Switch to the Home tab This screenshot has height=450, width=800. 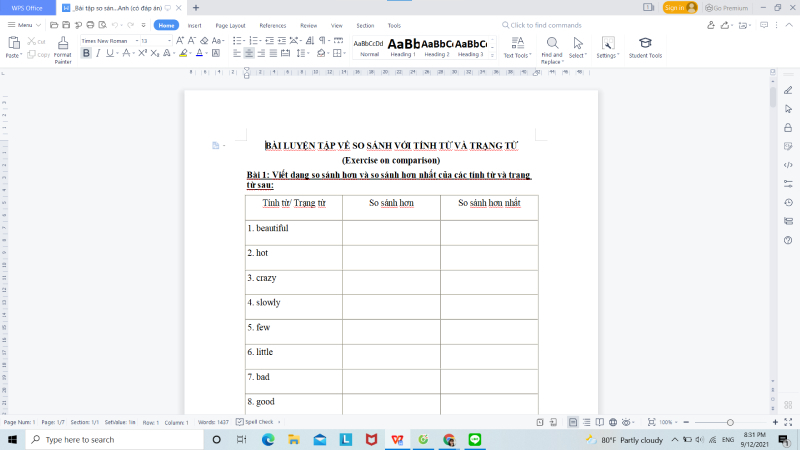(166, 25)
